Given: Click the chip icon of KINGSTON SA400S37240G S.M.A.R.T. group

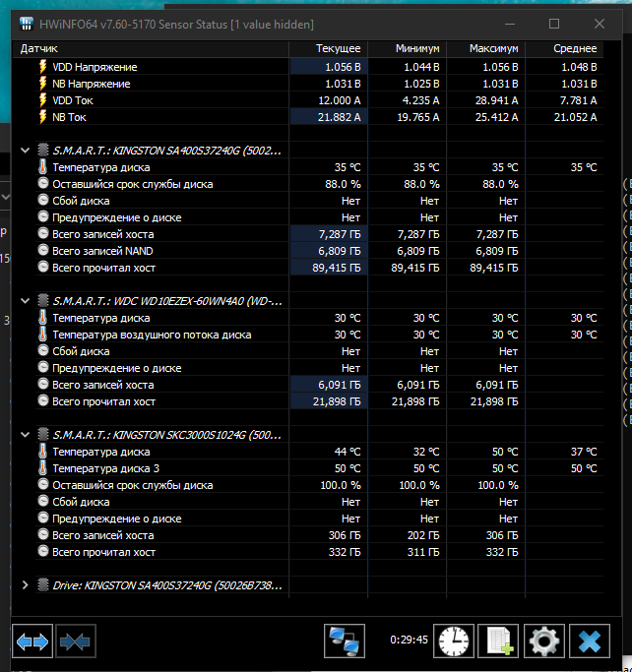Looking at the screenshot, I should [43, 150].
